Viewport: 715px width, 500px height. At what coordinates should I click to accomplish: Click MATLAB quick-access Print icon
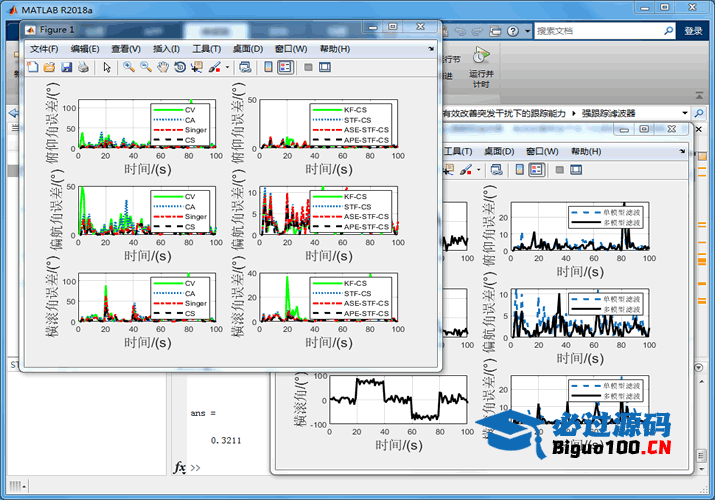(x=495, y=31)
